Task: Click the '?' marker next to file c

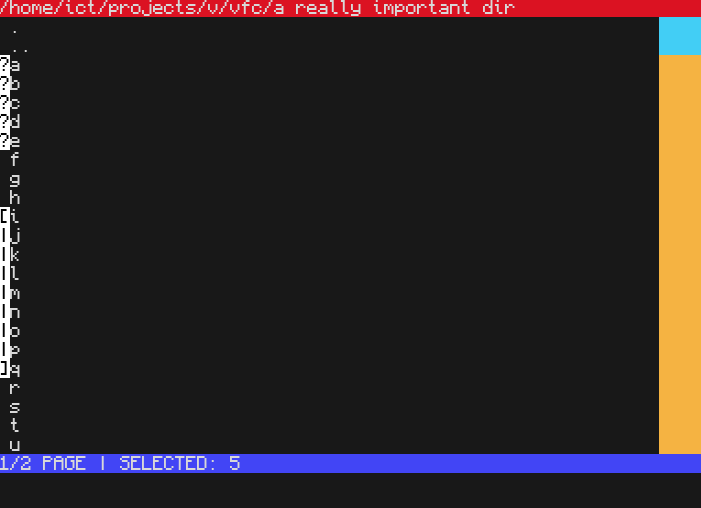Action: (x=5, y=103)
